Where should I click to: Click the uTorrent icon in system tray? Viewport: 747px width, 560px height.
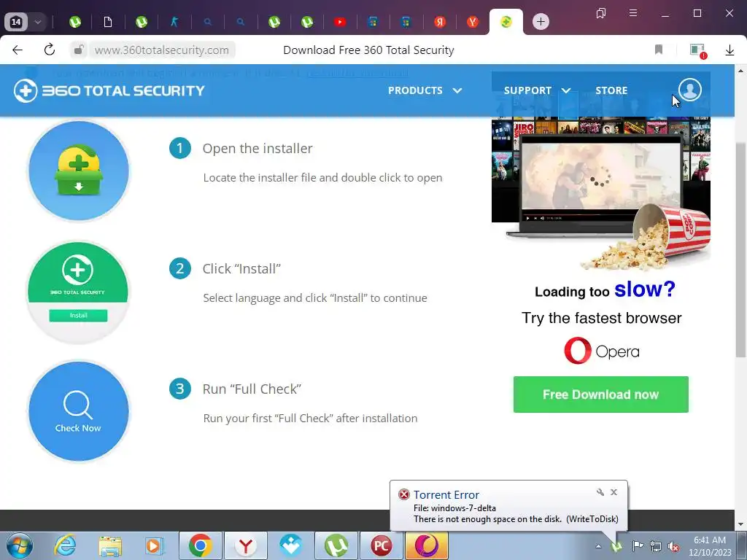(x=617, y=546)
